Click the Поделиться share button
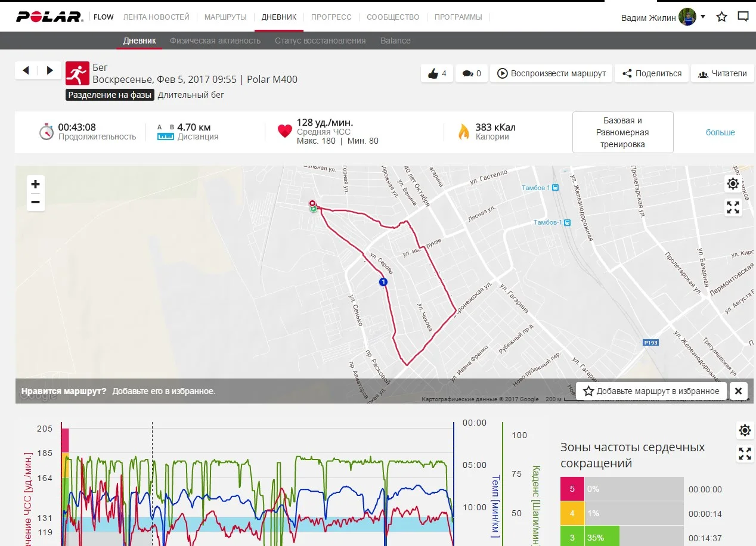Image resolution: width=756 pixels, height=546 pixels. click(x=652, y=73)
